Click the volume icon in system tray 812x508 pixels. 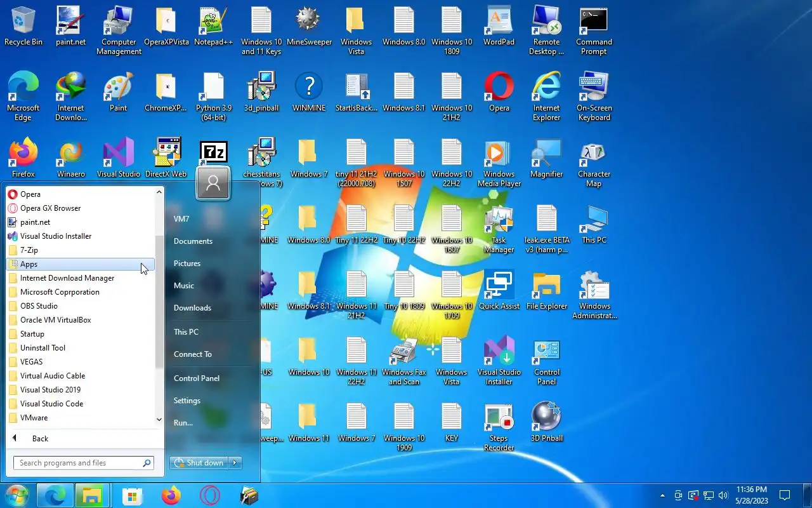click(x=723, y=495)
